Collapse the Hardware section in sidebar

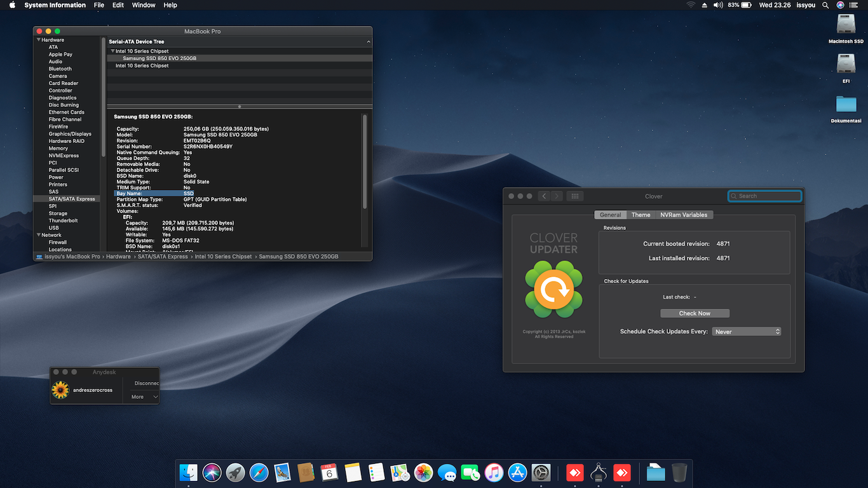[x=39, y=40]
